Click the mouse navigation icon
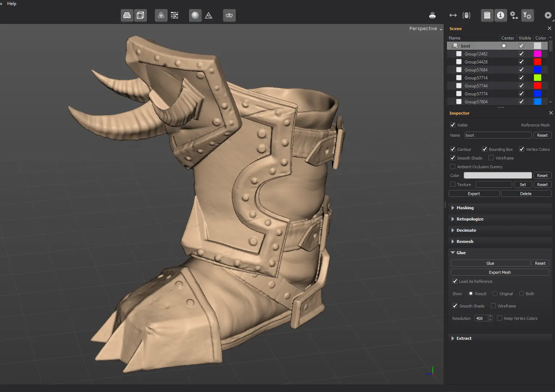The image size is (555, 392). point(466,15)
